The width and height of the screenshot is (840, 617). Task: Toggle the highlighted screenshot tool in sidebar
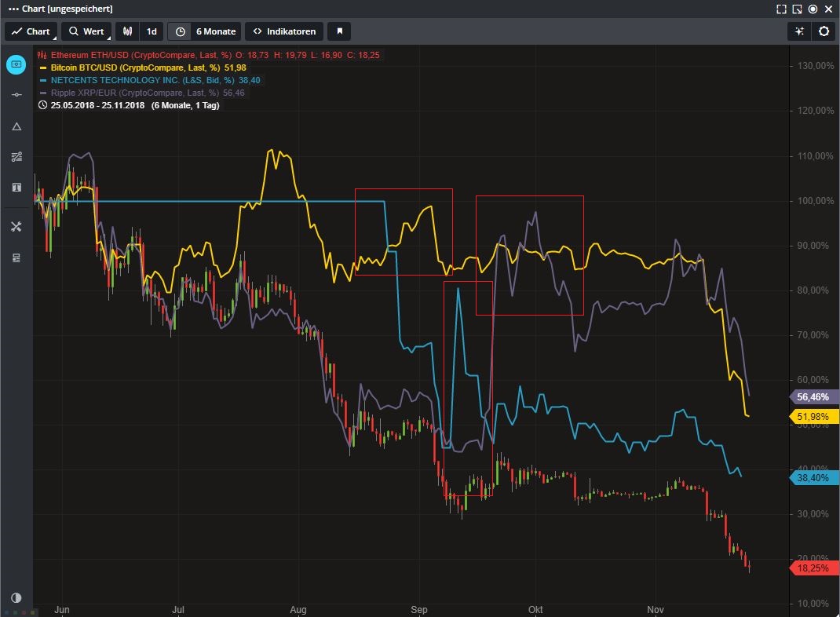[16, 64]
